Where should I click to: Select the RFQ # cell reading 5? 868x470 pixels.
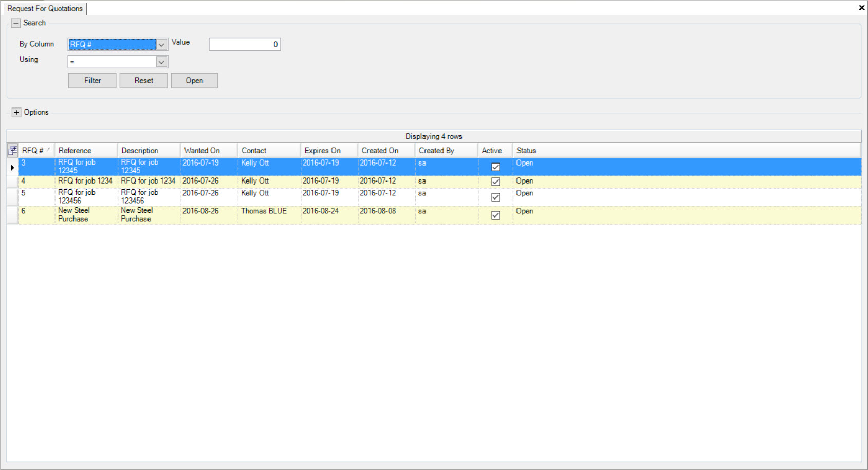pyautogui.click(x=36, y=197)
